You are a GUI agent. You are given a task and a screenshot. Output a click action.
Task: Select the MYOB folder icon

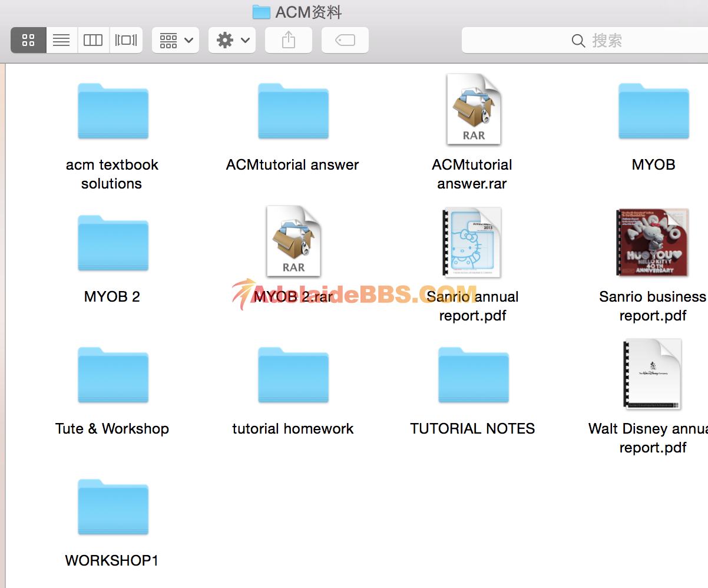pos(653,111)
